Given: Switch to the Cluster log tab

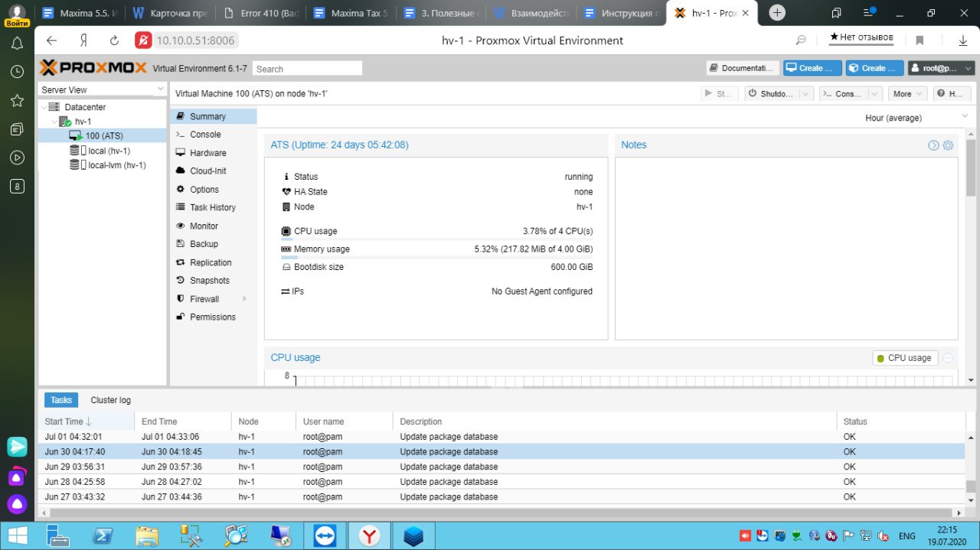Looking at the screenshot, I should pyautogui.click(x=111, y=400).
